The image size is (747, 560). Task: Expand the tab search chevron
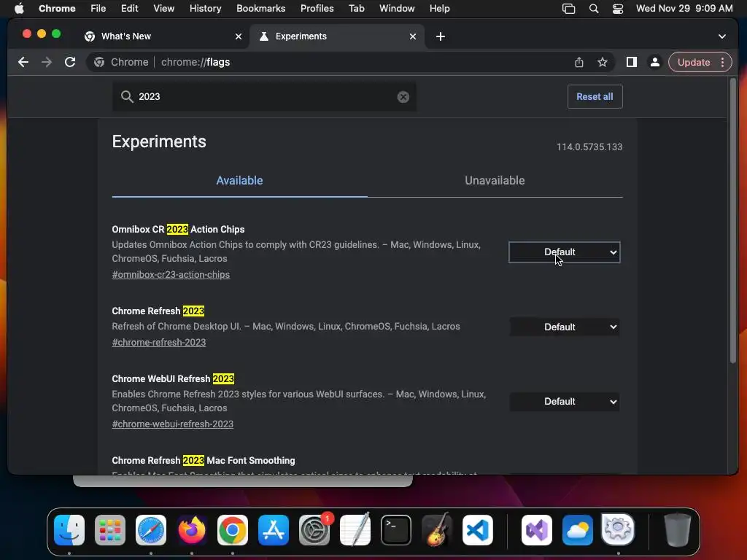[721, 36]
